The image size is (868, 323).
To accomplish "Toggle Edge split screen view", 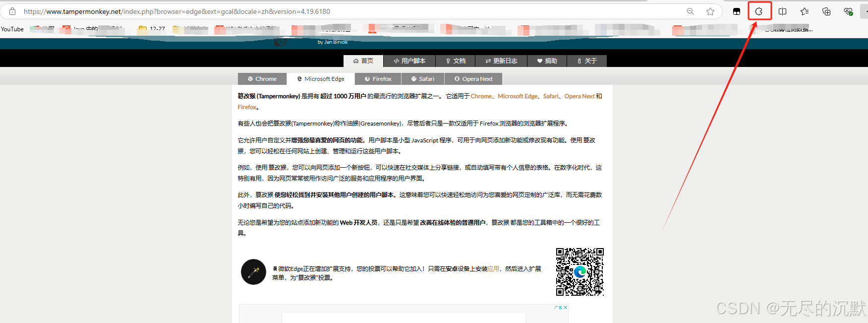I will pyautogui.click(x=783, y=11).
